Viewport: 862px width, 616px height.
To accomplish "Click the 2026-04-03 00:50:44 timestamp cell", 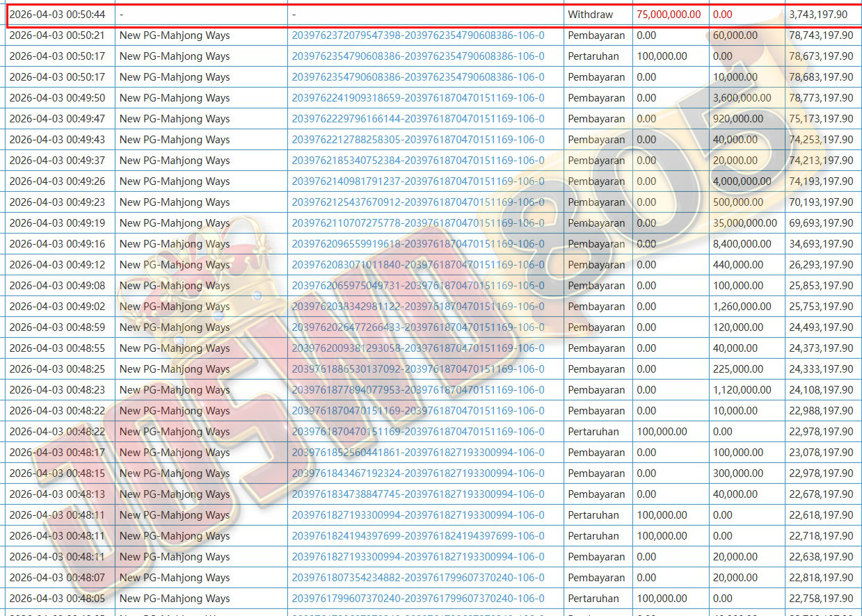I will pos(57,15).
